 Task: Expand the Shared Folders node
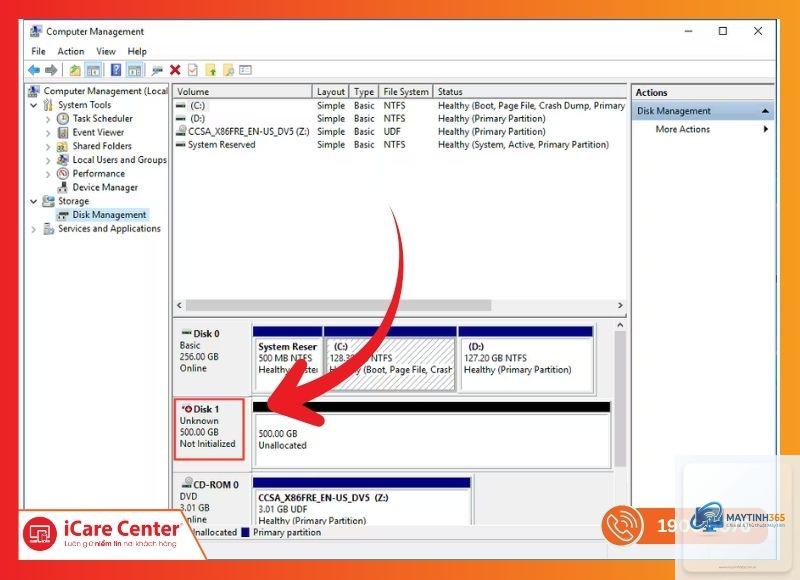click(x=48, y=147)
